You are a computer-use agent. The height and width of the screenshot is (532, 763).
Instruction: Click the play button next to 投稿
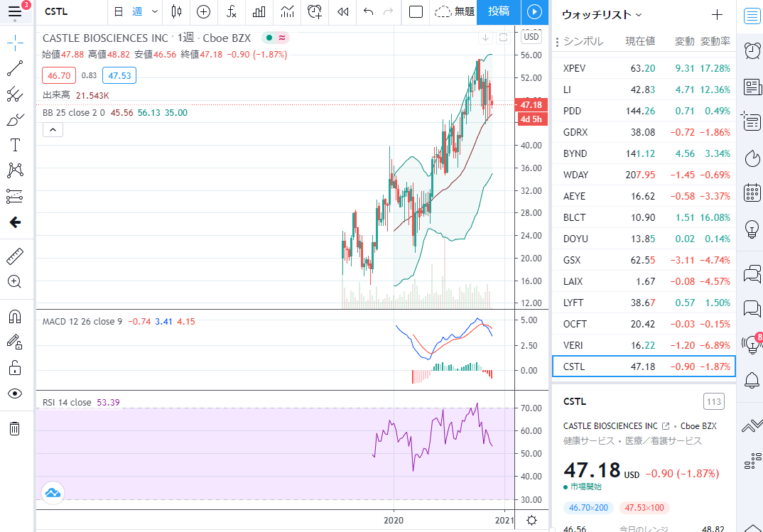[x=534, y=11]
